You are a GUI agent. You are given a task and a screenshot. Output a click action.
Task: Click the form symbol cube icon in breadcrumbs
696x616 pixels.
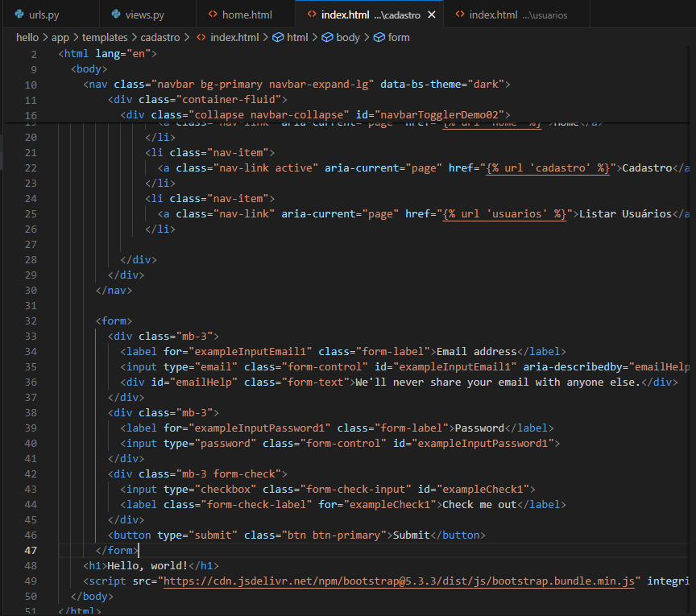(x=379, y=37)
